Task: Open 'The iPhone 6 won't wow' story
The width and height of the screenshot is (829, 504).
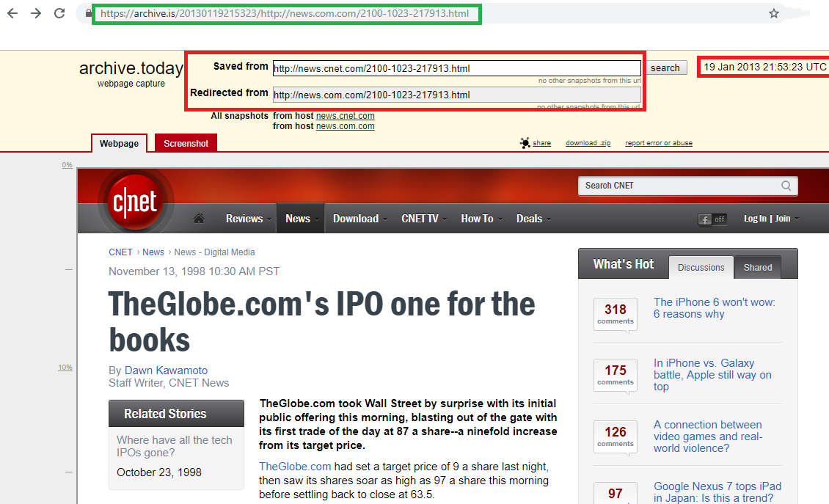Action: (715, 308)
